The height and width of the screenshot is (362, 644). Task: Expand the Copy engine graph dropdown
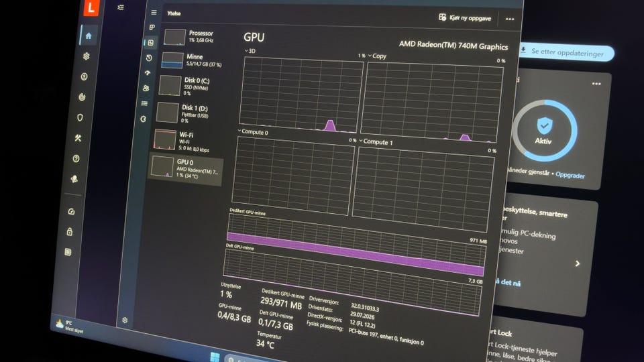coord(370,56)
